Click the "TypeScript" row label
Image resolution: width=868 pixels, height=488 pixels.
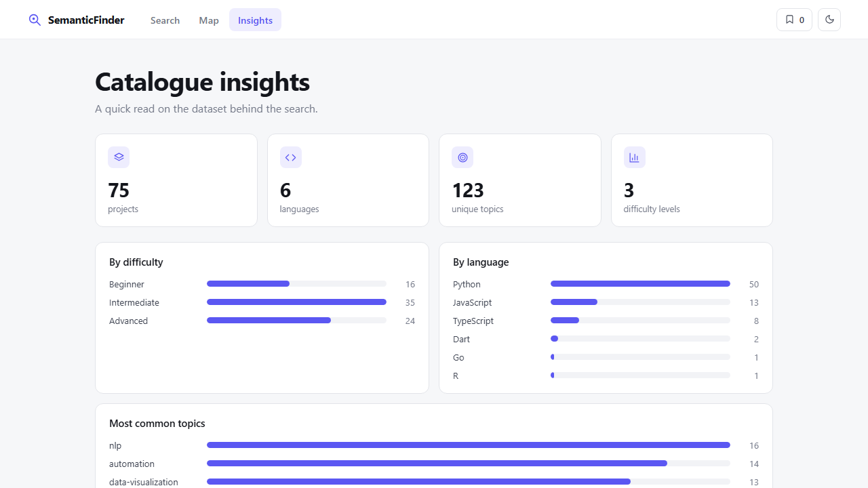click(x=473, y=321)
